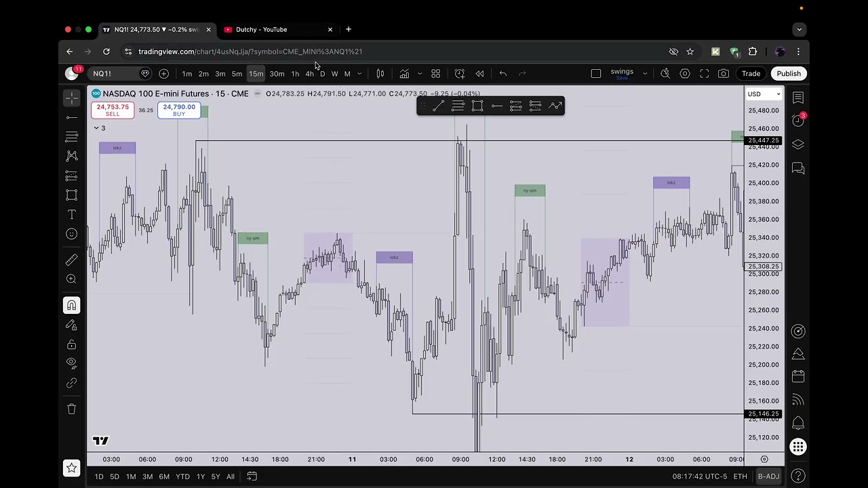Switch to 1m timeframe
The image size is (868, 488).
[x=187, y=73]
